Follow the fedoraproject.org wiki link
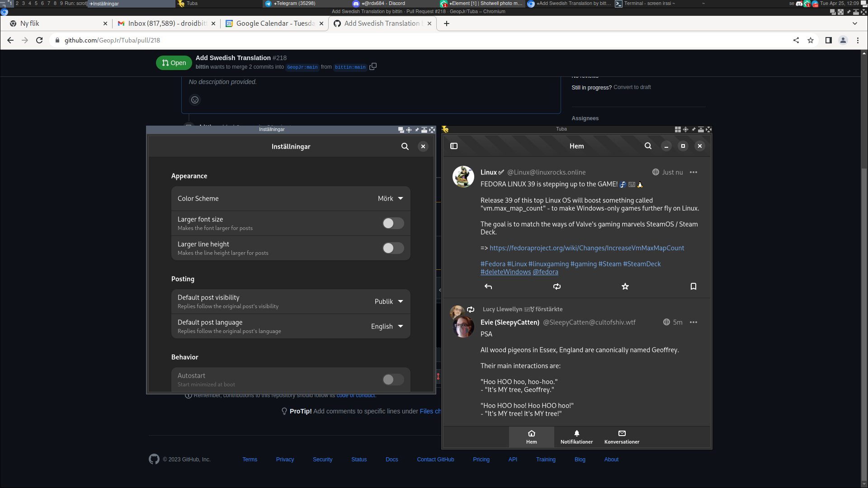The height and width of the screenshot is (488, 868). point(586,248)
